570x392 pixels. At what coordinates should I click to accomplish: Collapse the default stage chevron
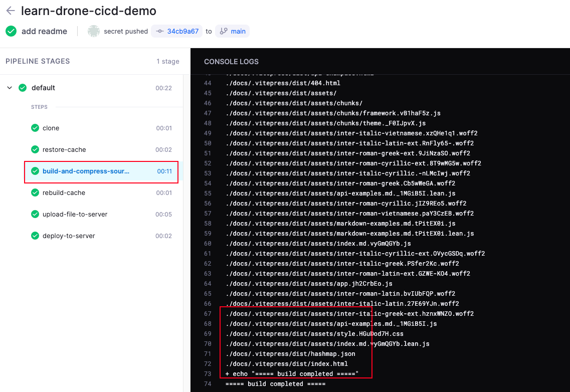click(x=10, y=88)
